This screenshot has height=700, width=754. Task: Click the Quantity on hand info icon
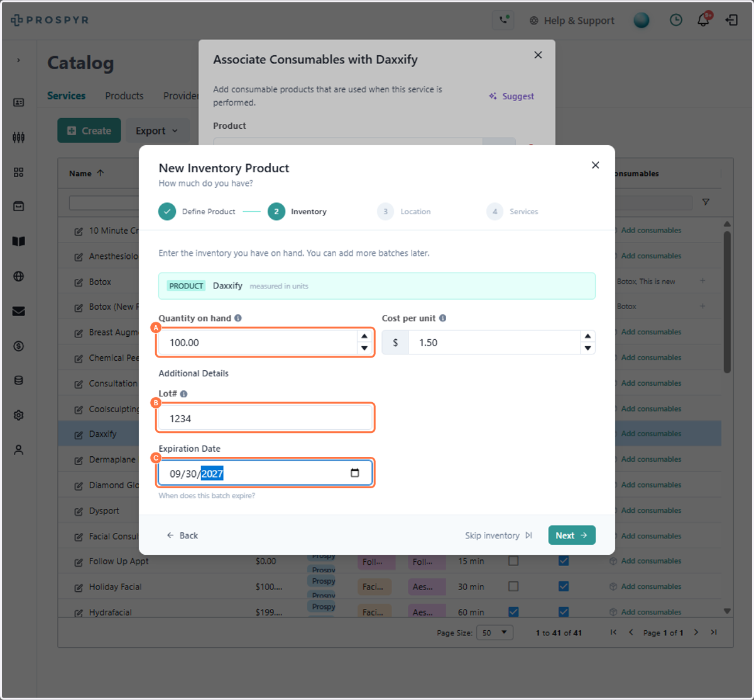pyautogui.click(x=238, y=318)
